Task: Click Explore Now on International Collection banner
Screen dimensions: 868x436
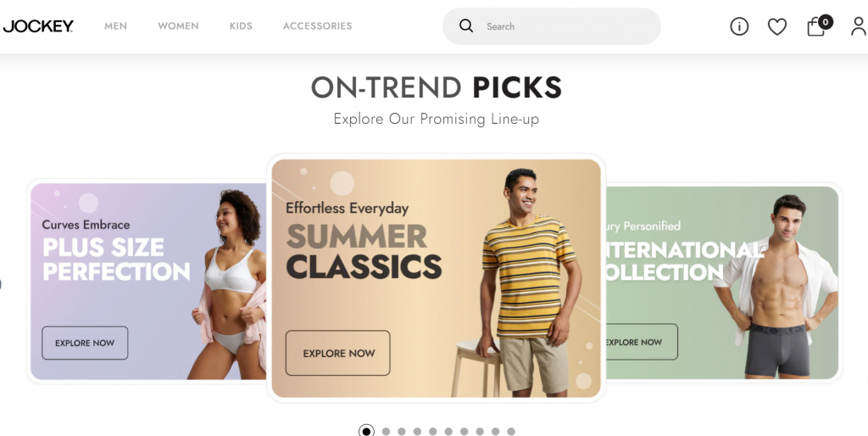Action: click(x=641, y=342)
